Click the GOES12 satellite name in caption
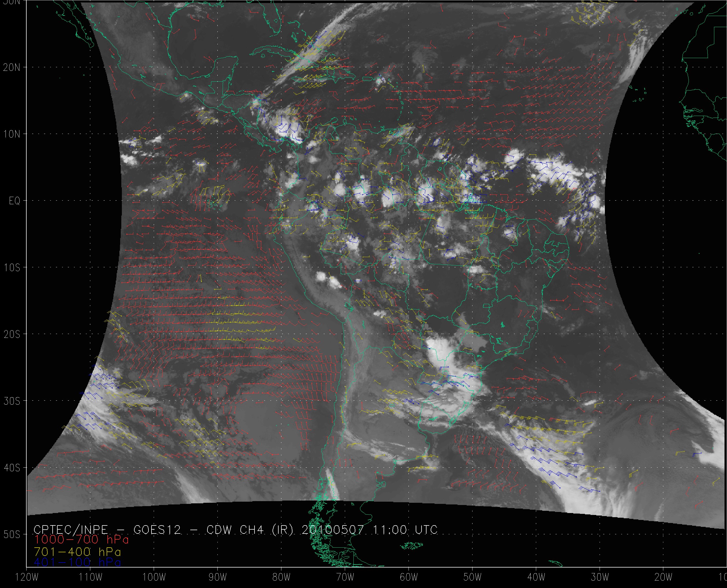The height and width of the screenshot is (588, 727). pyautogui.click(x=157, y=530)
